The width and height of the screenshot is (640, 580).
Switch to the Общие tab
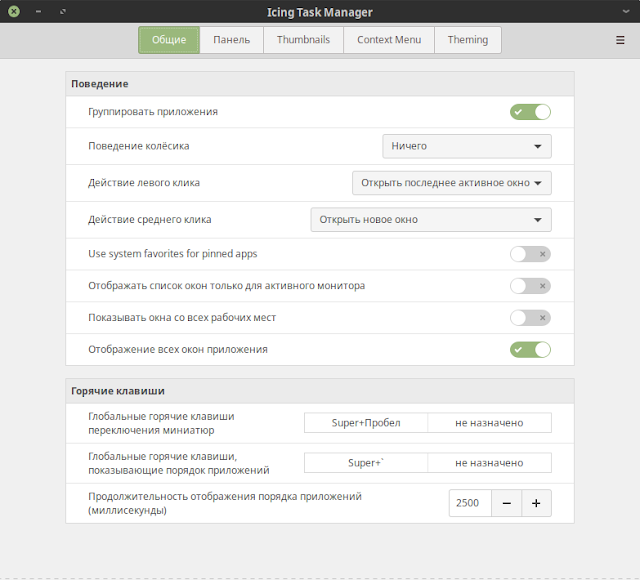[169, 40]
